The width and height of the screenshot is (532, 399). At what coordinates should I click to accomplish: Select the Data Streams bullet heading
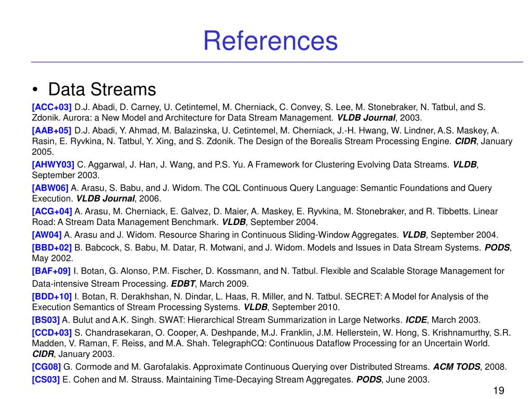click(x=102, y=89)
